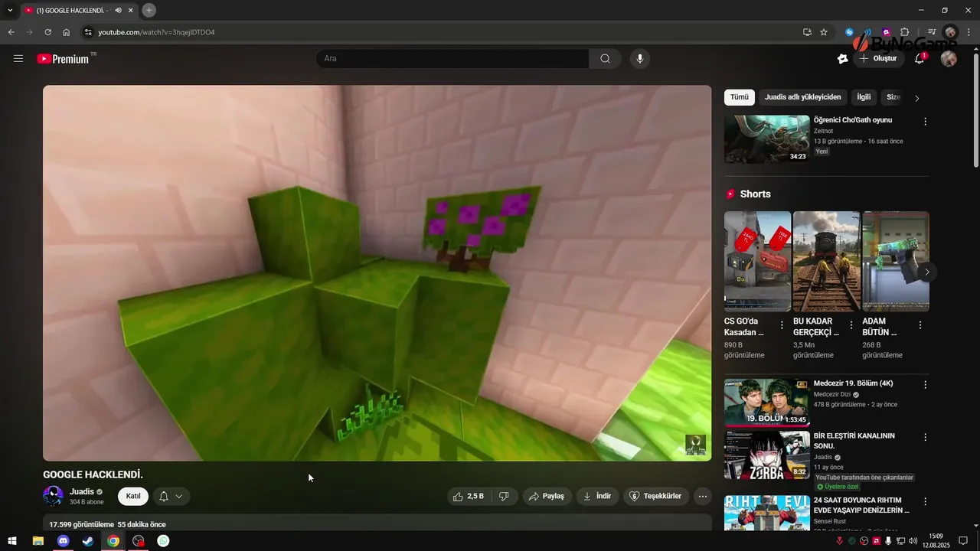This screenshot has width=980, height=551.
Task: Open 24 SAAT BOYUNCA RIHTIM video
Action: tap(766, 514)
